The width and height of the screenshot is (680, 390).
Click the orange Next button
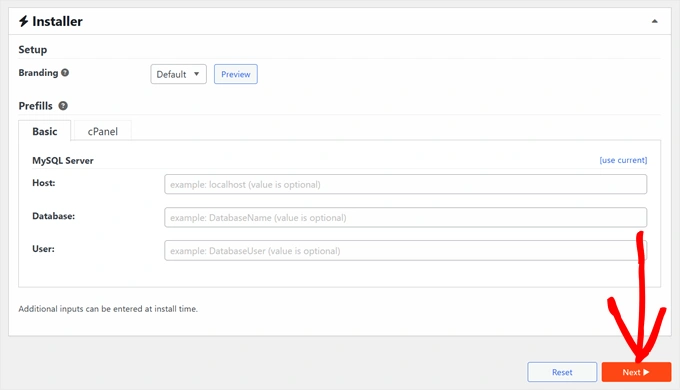pyautogui.click(x=636, y=372)
